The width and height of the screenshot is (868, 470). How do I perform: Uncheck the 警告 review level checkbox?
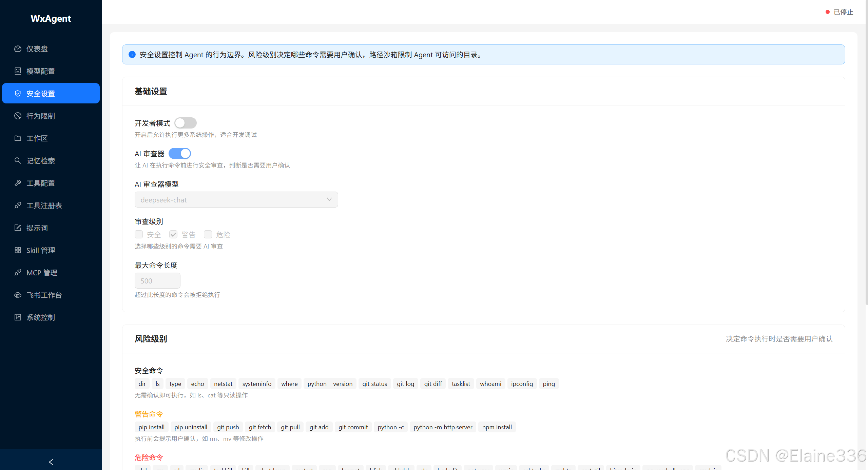coord(173,234)
